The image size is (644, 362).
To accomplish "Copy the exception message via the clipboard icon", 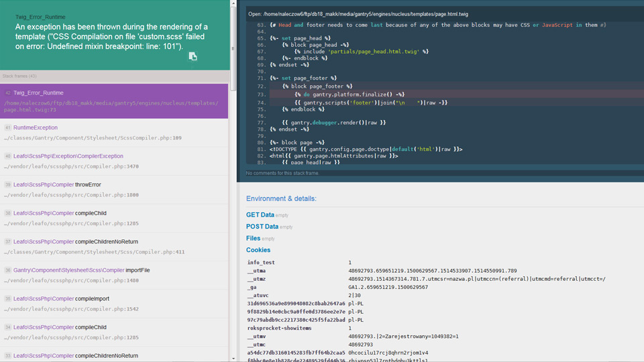I will tap(193, 56).
